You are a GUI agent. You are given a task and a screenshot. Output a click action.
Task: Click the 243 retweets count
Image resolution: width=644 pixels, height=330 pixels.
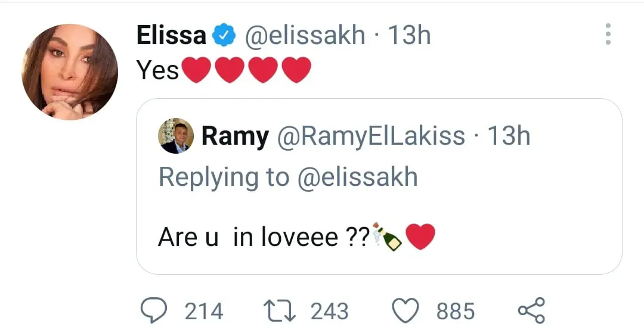pos(329,311)
